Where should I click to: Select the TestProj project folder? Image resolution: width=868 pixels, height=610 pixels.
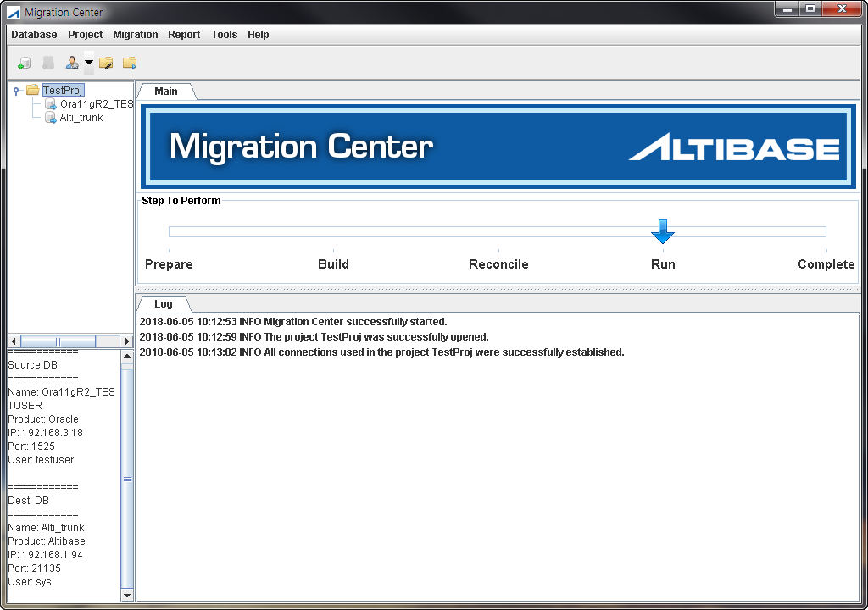[63, 90]
